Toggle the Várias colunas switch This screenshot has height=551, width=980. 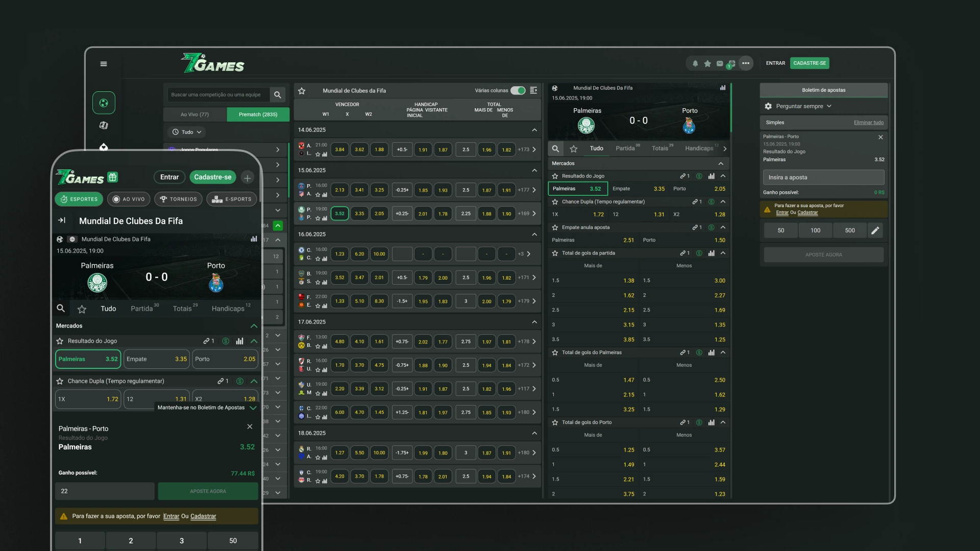click(518, 91)
